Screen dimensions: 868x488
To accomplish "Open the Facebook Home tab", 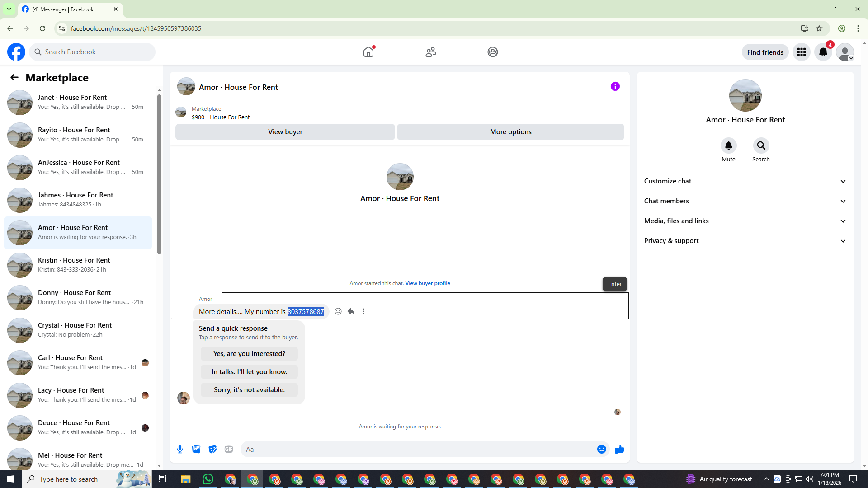I will [x=368, y=52].
